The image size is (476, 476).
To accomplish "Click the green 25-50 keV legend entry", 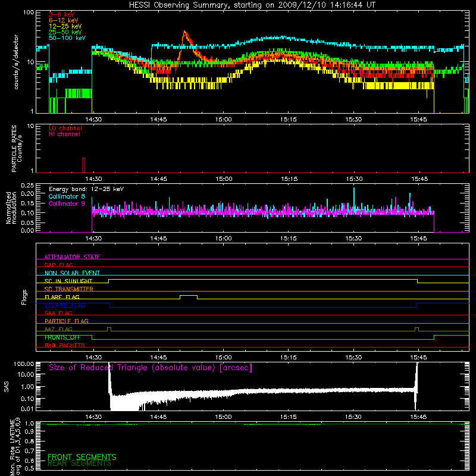I will (x=65, y=32).
